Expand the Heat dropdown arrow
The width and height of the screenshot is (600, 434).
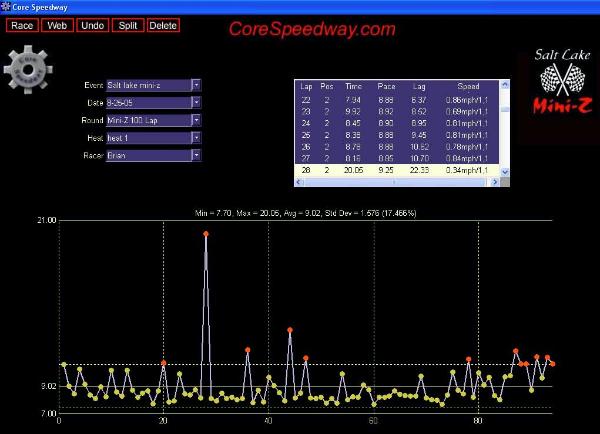pyautogui.click(x=196, y=138)
